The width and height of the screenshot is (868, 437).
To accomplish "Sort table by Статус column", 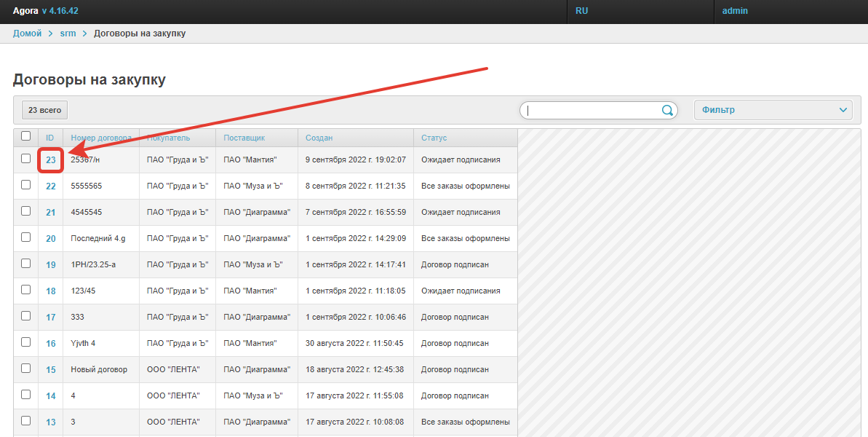I will 434,138.
